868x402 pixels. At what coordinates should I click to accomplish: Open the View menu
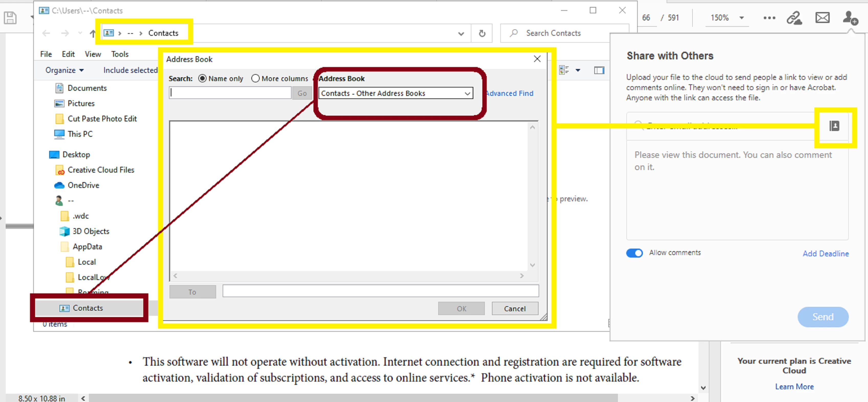tap(93, 54)
